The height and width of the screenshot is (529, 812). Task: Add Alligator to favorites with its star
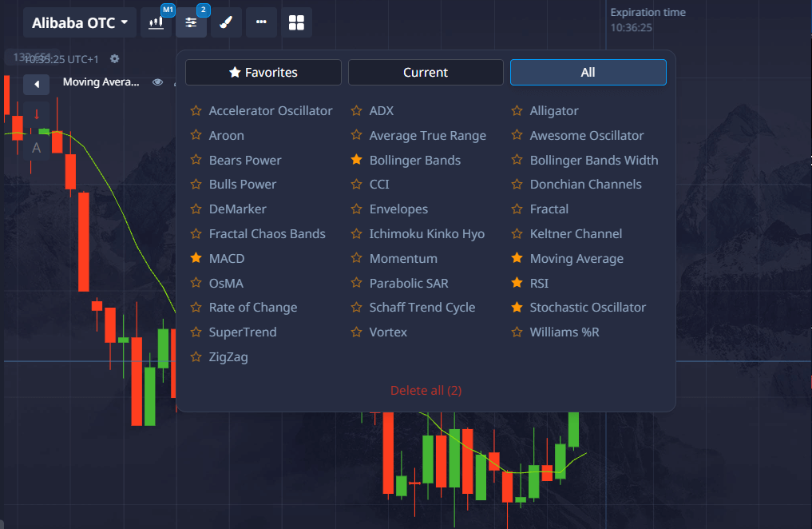(517, 111)
